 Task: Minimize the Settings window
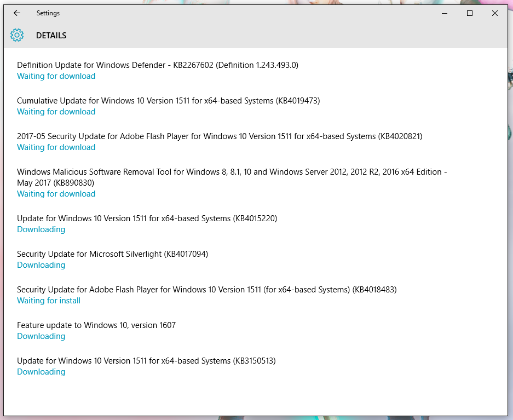(x=445, y=13)
